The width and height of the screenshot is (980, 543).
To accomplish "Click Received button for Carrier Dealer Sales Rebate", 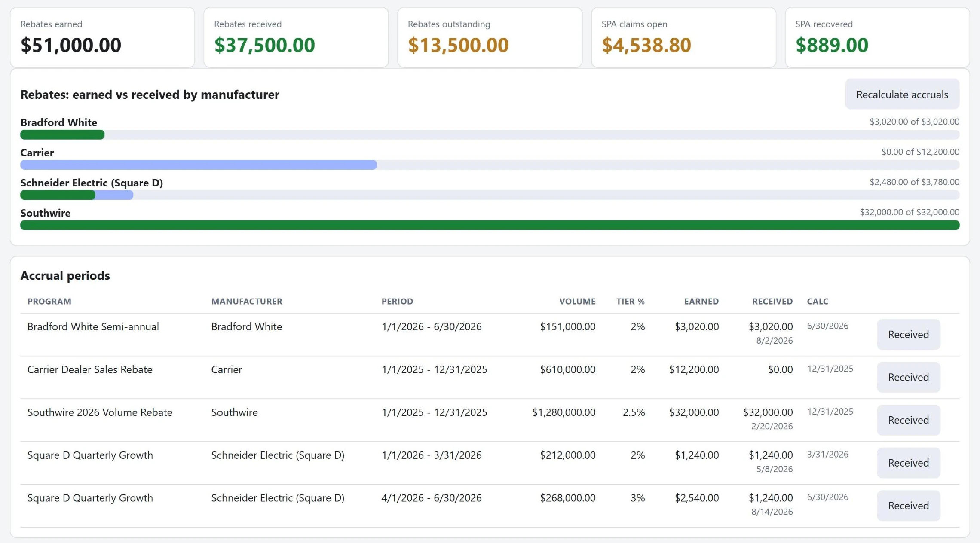I will 908,377.
